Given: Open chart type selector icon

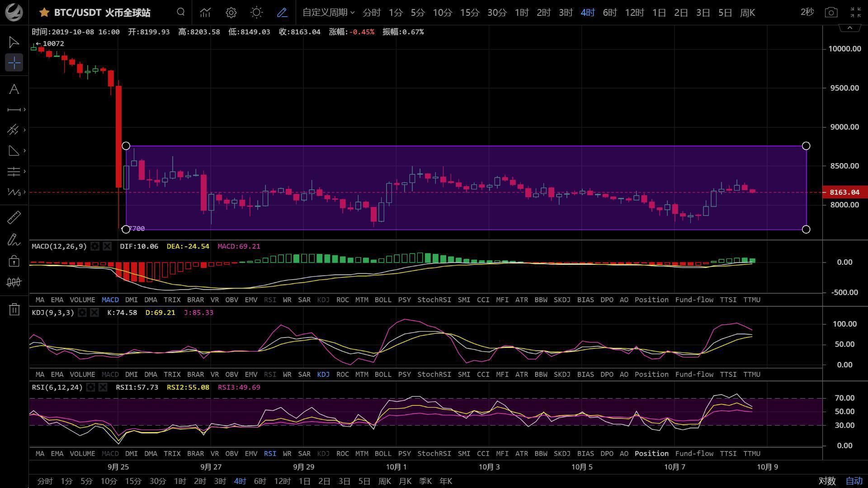Looking at the screenshot, I should click(206, 12).
